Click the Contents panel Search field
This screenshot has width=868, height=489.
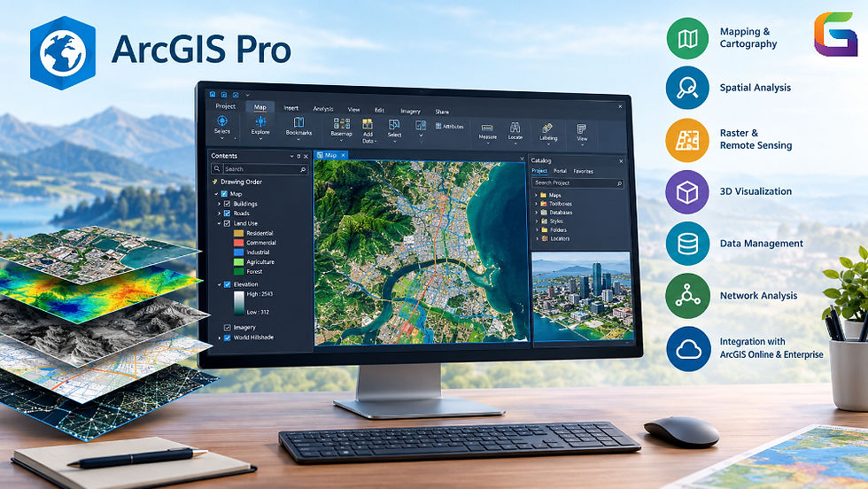[x=259, y=169]
